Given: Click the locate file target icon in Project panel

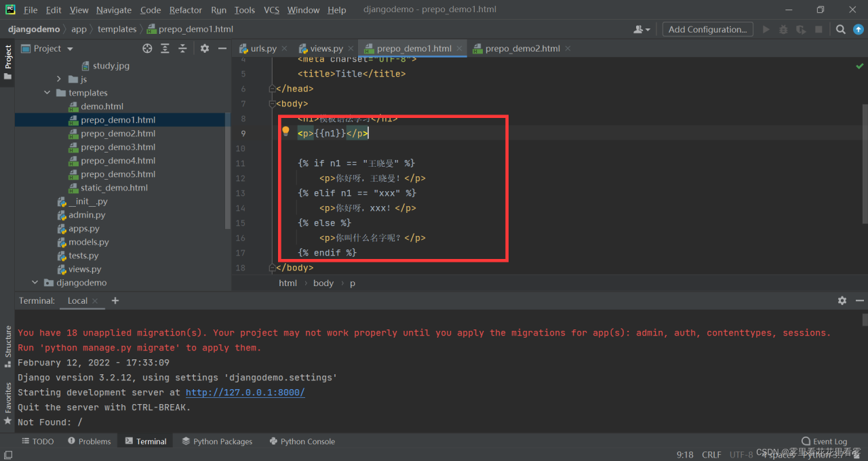Looking at the screenshot, I should (147, 49).
